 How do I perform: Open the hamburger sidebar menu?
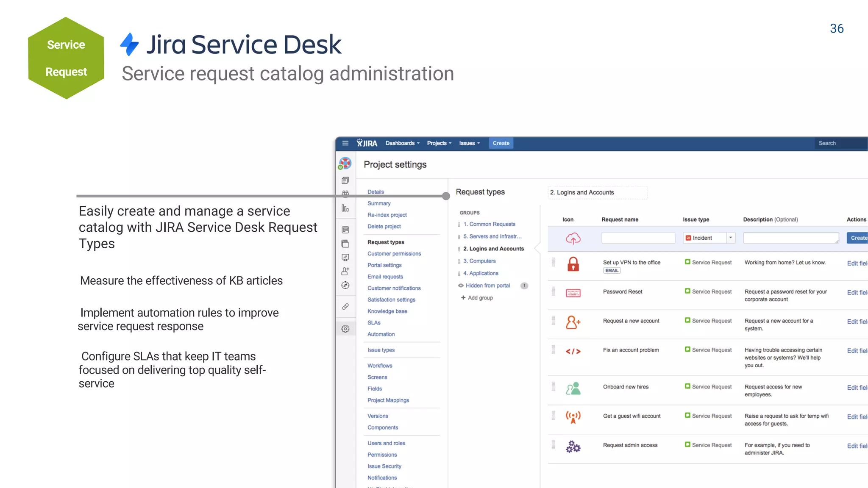[x=345, y=143]
